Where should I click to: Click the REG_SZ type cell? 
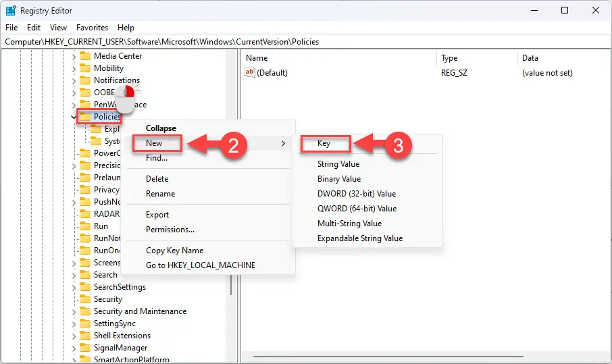point(454,72)
